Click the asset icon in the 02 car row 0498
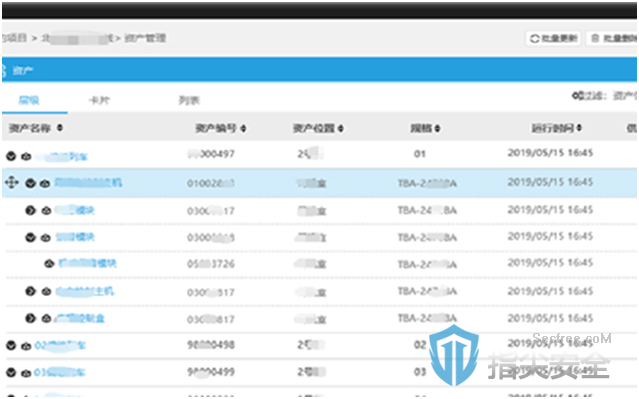 26,346
